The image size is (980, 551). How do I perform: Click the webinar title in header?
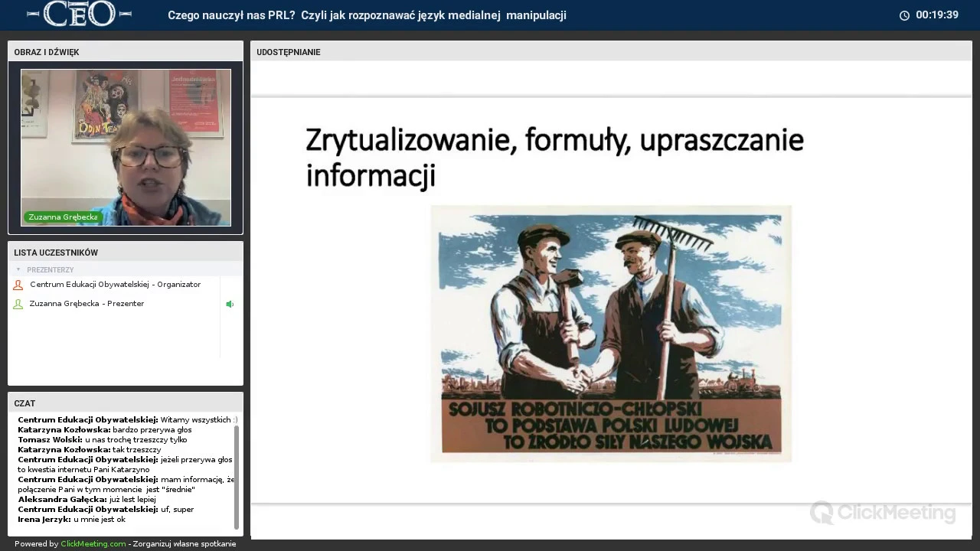coord(367,15)
